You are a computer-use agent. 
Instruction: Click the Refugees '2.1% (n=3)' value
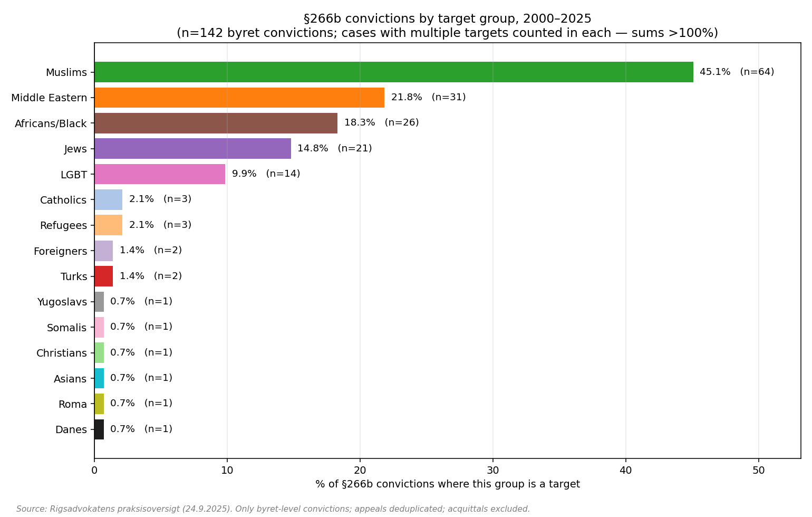160,225
